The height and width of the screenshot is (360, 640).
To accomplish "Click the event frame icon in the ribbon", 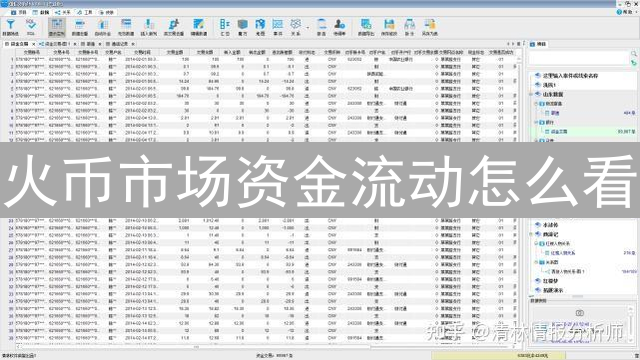I will pos(278,27).
